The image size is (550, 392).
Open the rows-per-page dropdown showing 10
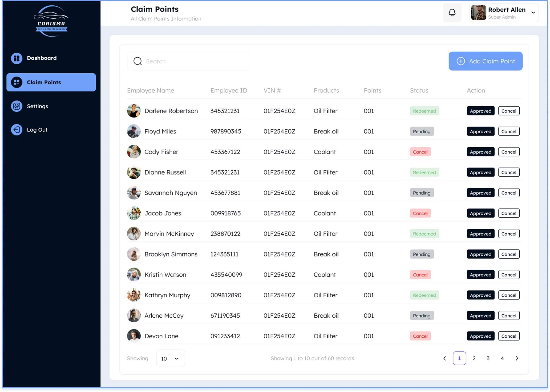click(170, 359)
